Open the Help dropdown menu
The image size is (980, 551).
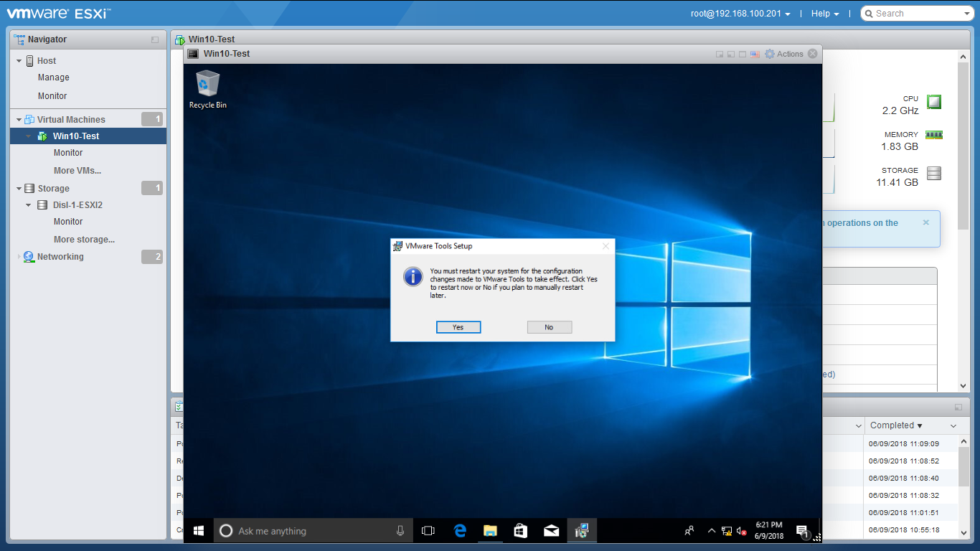824,14
